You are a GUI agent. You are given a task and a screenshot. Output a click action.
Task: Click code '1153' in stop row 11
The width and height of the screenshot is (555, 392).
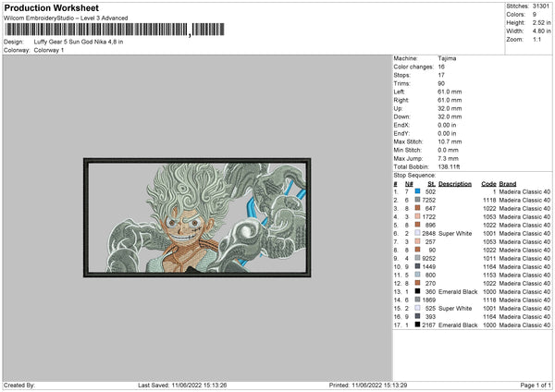point(489,275)
